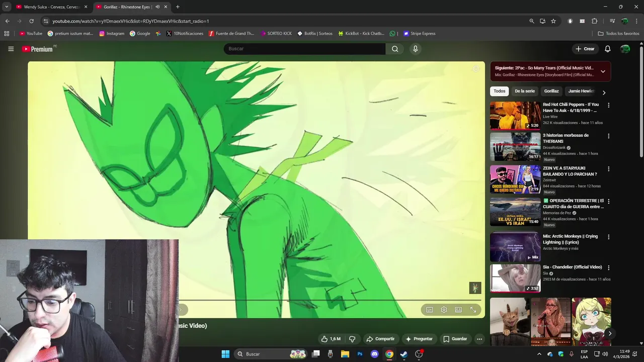Expand the Siguiente mix playlist panel
644x362 pixels.
click(603, 71)
